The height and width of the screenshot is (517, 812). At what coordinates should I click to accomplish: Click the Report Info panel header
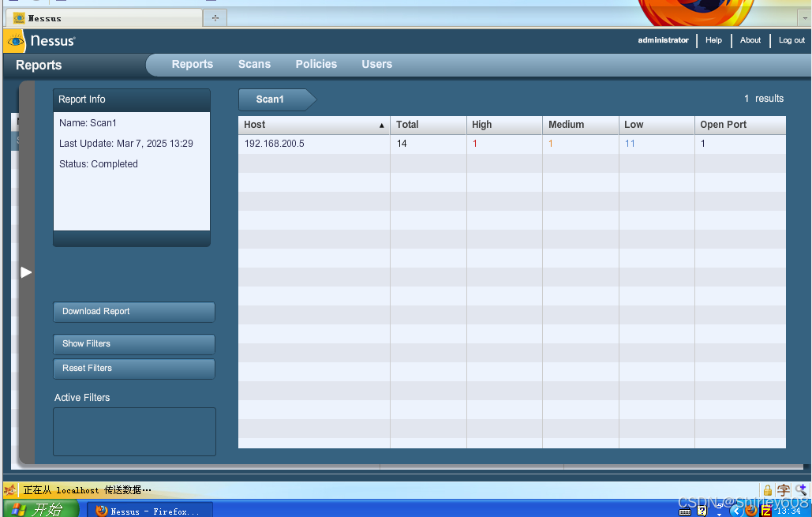click(x=132, y=99)
